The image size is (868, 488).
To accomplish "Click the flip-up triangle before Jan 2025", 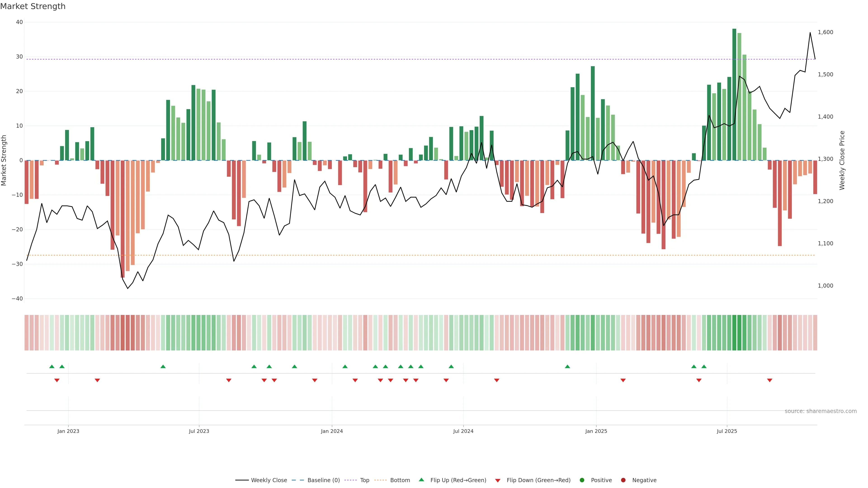I will click(x=567, y=366).
